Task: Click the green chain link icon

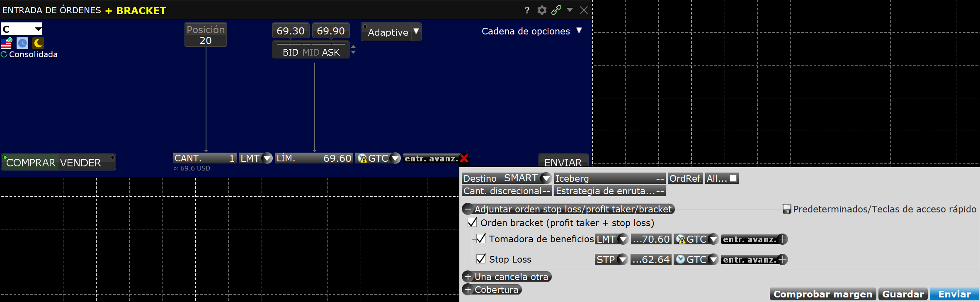Action: click(x=556, y=10)
